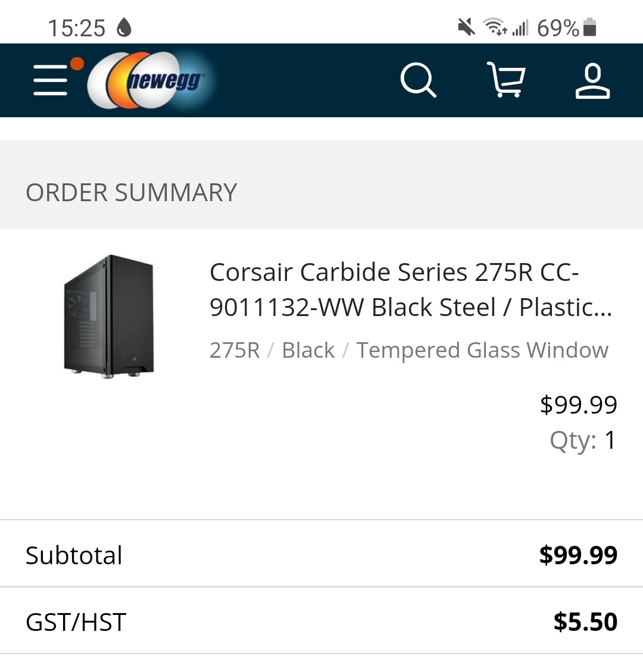Tap the Qty: 1 quantity text
This screenshot has width=643, height=672.
click(583, 440)
